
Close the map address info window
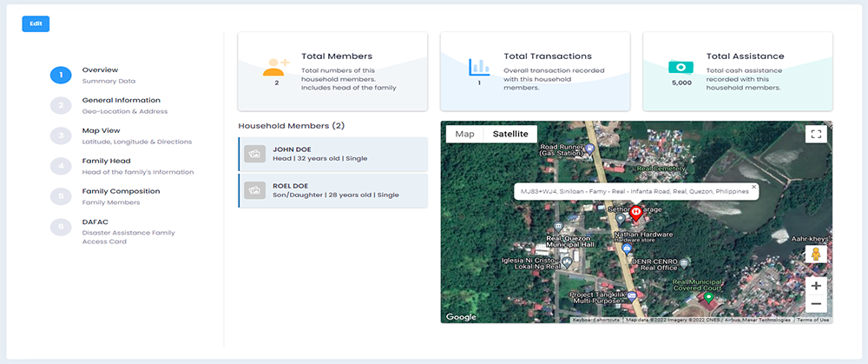pos(753,188)
